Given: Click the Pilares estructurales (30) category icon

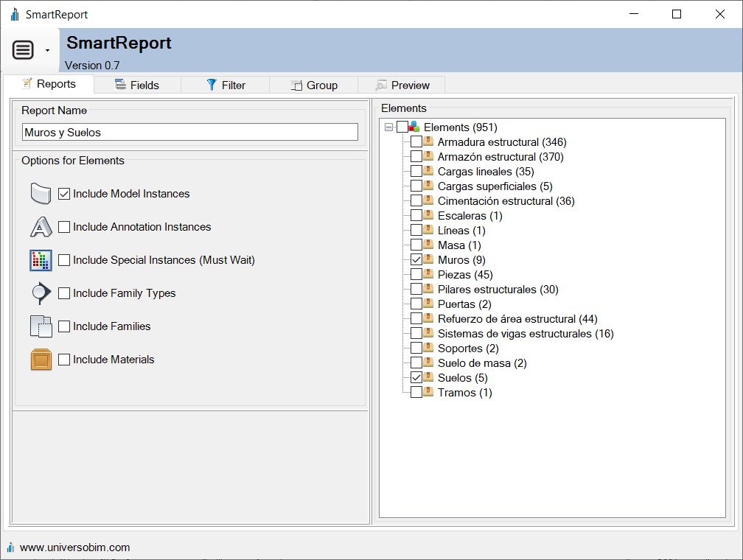Looking at the screenshot, I should point(428,289).
